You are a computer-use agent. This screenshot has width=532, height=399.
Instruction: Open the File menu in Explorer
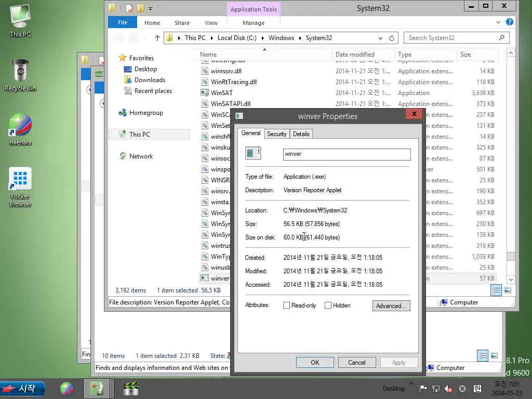coord(123,22)
